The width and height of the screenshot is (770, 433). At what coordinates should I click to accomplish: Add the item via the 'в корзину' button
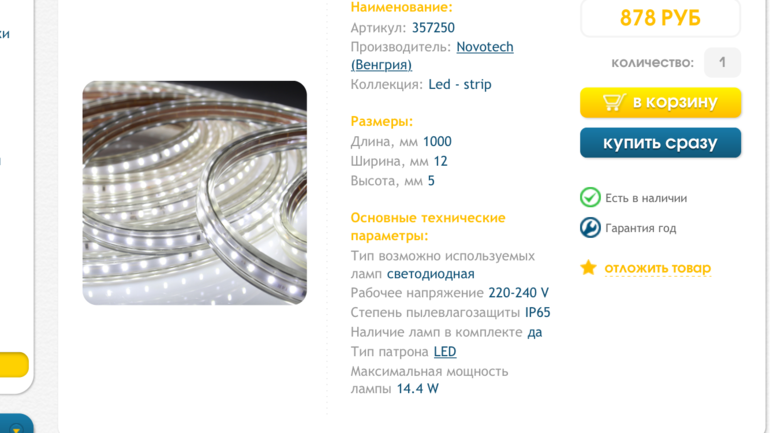click(x=660, y=103)
